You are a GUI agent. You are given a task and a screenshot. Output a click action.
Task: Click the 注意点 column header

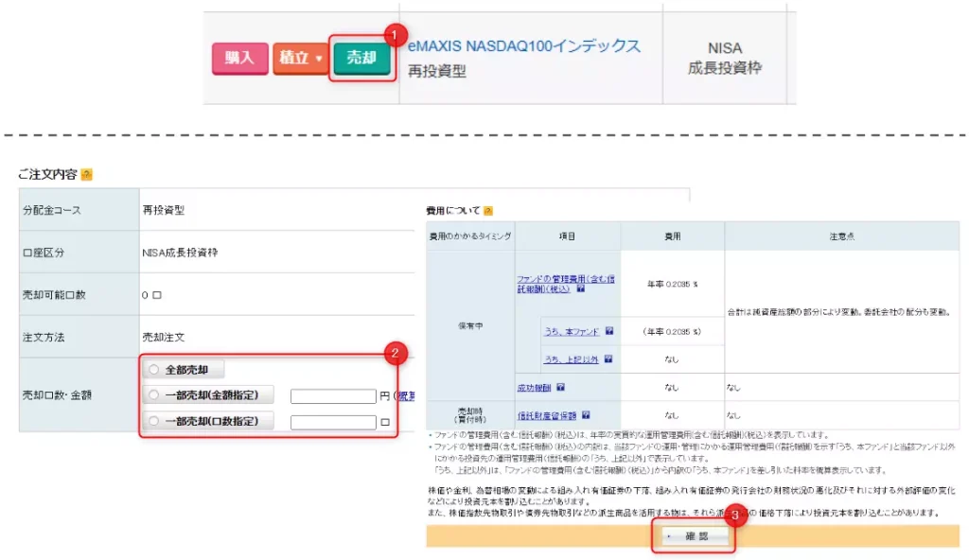[841, 236]
